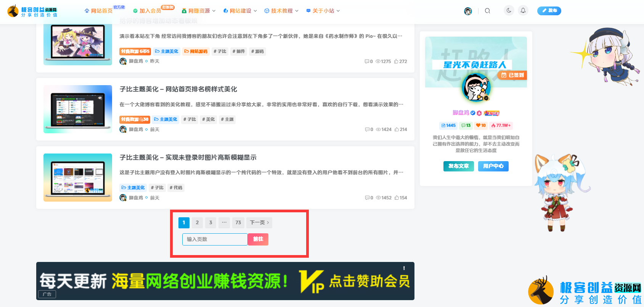Click the sidebar profile avatar
Image resolution: width=644 pixels, height=307 pixels.
point(476,87)
